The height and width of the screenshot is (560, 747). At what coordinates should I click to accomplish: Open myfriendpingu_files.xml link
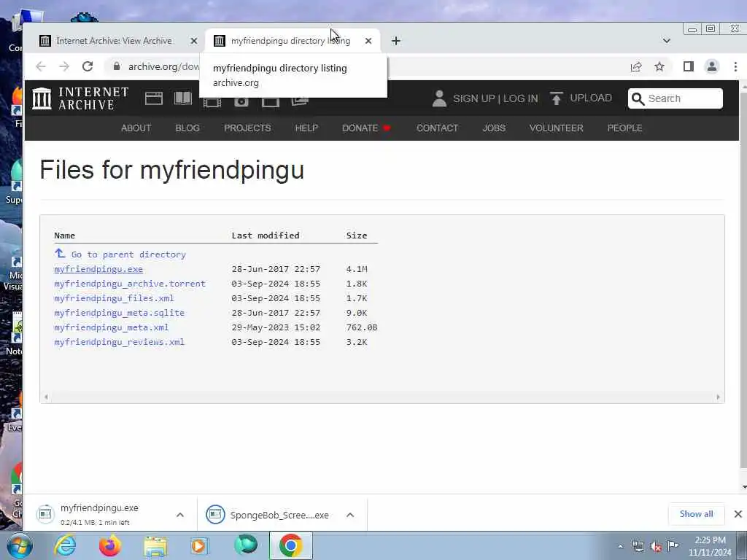tap(115, 298)
